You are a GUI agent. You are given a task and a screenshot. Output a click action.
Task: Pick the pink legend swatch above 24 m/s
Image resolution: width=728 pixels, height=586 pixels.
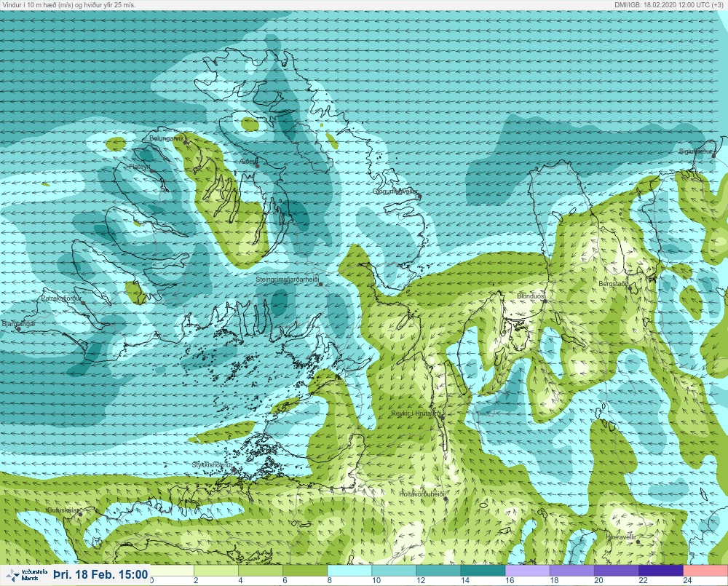click(x=705, y=570)
